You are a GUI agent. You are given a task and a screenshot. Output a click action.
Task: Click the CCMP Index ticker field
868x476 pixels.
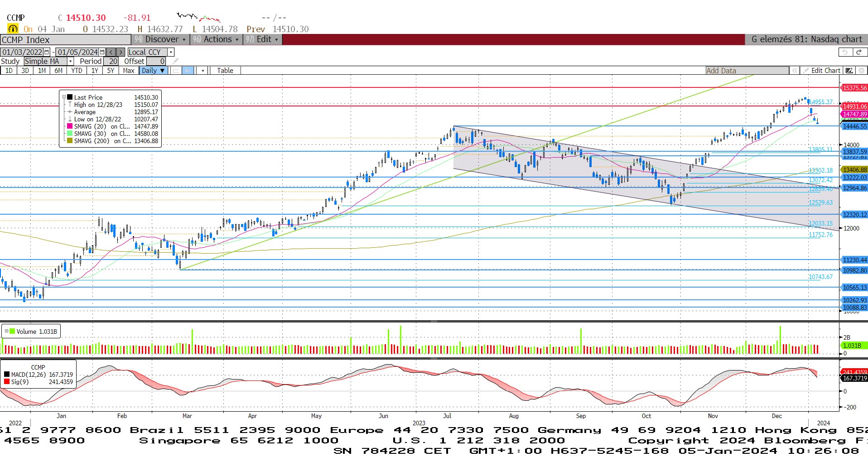pyautogui.click(x=66, y=39)
